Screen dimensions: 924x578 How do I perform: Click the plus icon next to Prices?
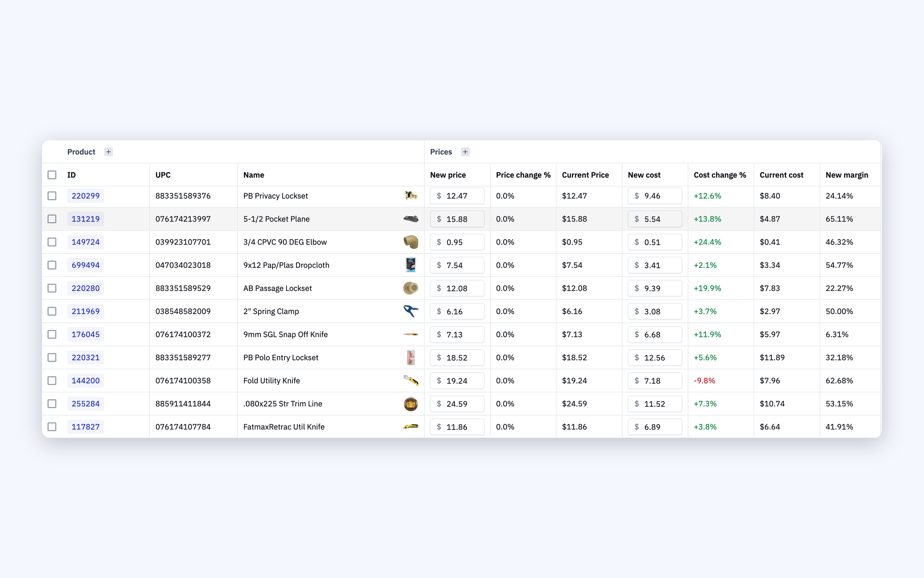click(x=465, y=152)
